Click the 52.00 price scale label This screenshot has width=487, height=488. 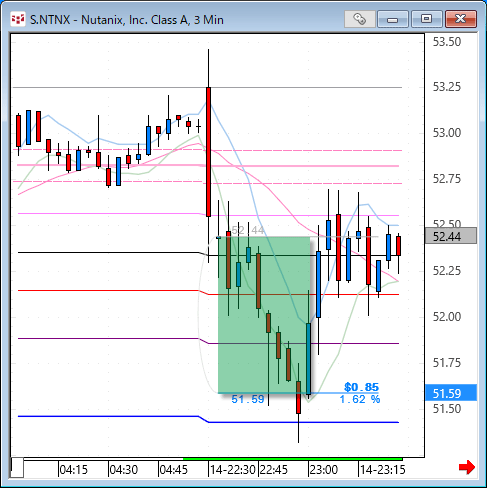(447, 317)
